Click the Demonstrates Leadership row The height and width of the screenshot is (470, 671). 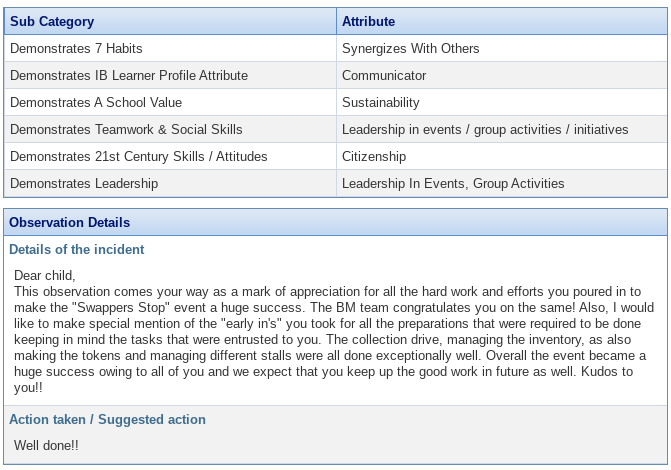tap(336, 183)
